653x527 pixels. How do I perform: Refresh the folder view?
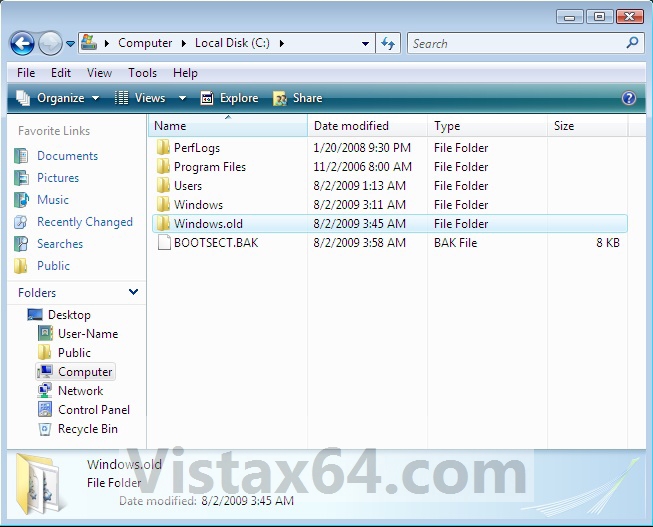click(x=388, y=43)
